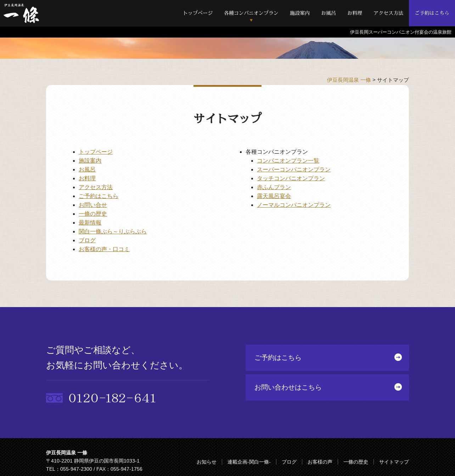Screen dimensions: 455x476
Task: Open the 赤ふんプラン link
Action: tap(274, 187)
